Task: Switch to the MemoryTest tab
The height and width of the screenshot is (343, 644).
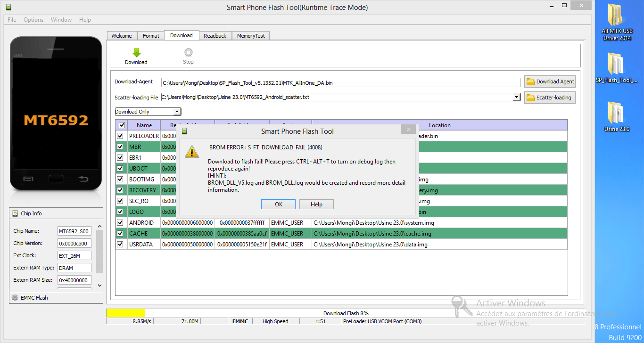Action: point(251,36)
